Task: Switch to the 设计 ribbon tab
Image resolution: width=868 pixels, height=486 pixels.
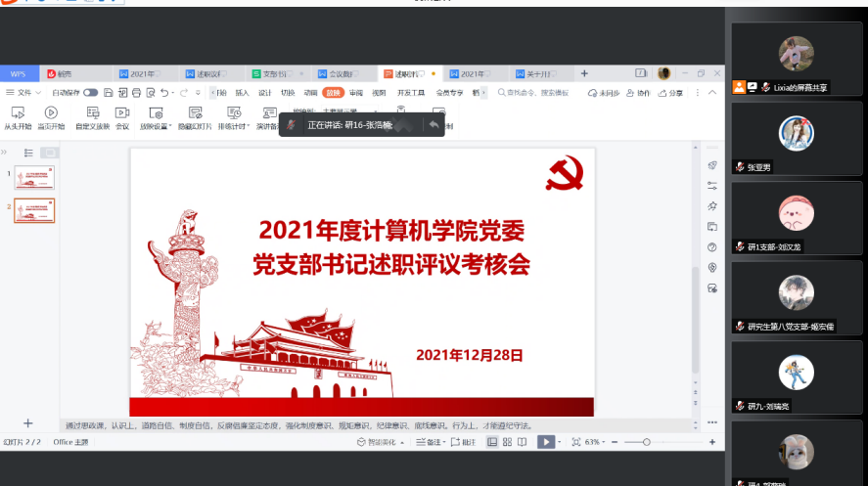Action: [264, 93]
